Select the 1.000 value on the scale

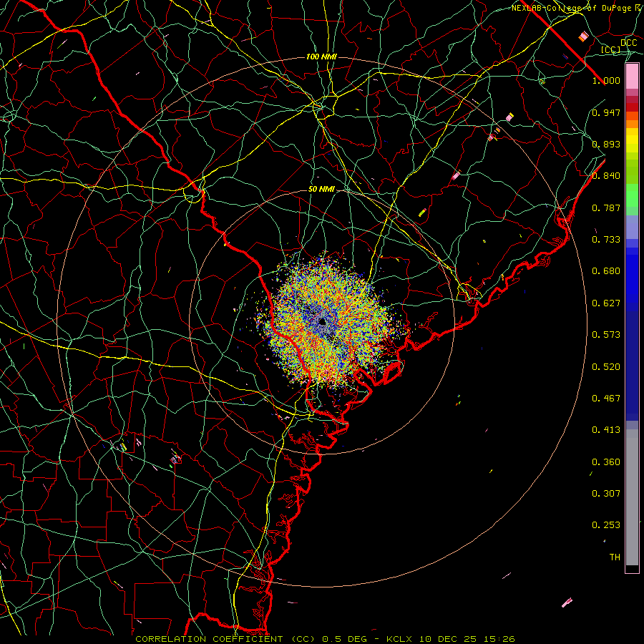pyautogui.click(x=606, y=80)
